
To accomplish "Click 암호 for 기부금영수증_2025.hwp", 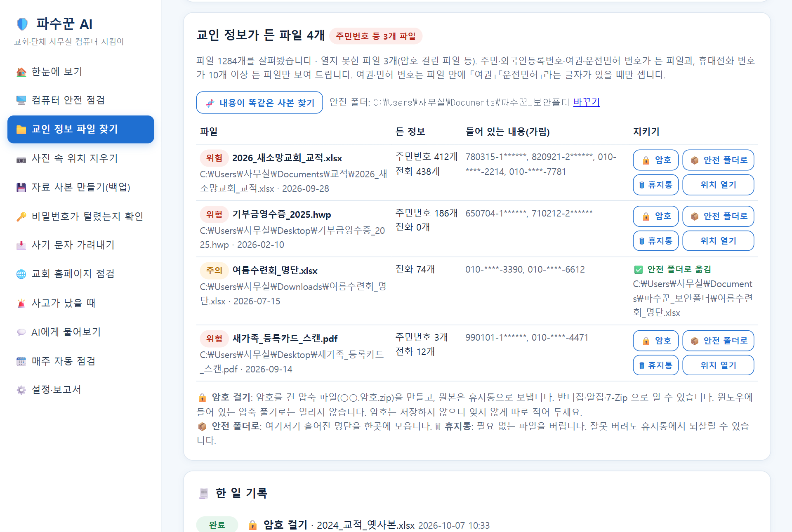I will (655, 216).
